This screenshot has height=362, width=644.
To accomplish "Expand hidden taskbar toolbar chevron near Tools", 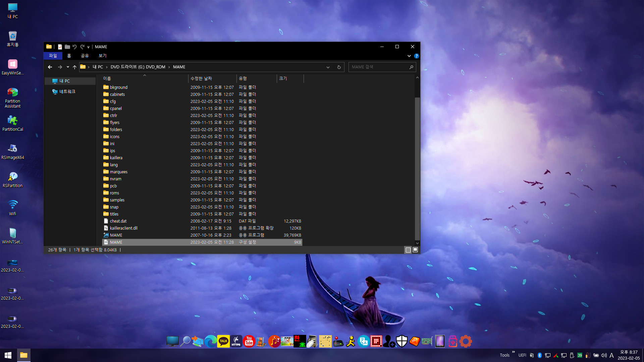I will point(513,352).
